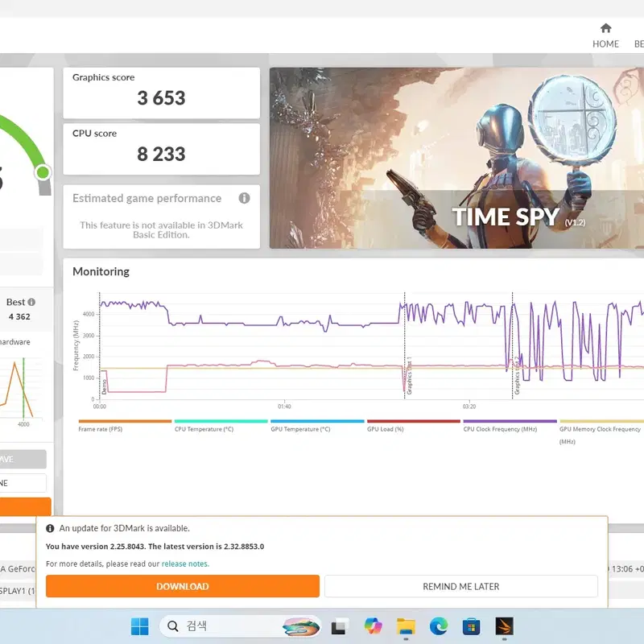Click the CPU score value 8 233
The image size is (644, 644).
coord(162,155)
